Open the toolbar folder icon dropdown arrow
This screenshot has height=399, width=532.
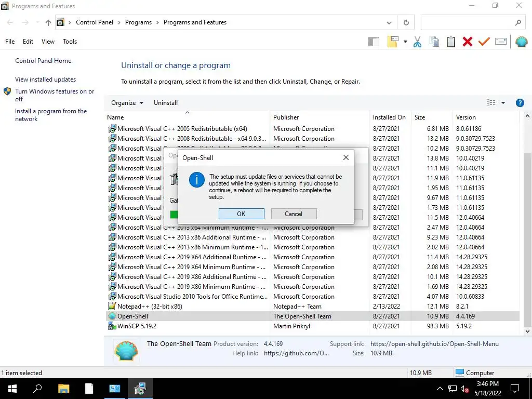click(x=405, y=42)
